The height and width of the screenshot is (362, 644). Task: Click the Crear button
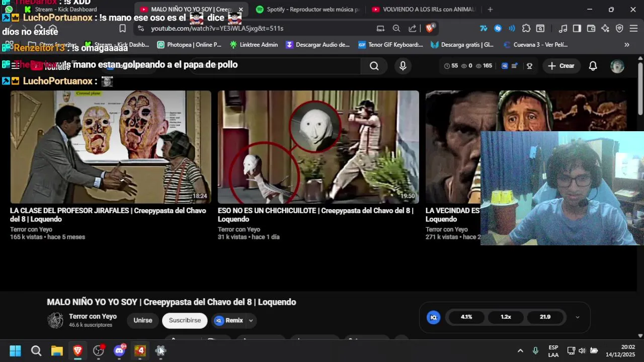pos(561,66)
